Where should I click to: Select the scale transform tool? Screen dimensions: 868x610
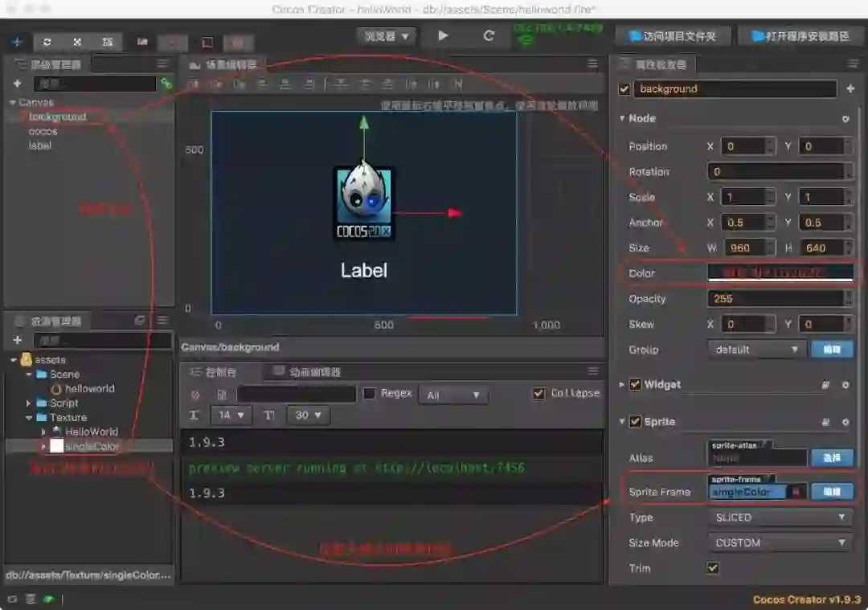pyautogui.click(x=77, y=42)
